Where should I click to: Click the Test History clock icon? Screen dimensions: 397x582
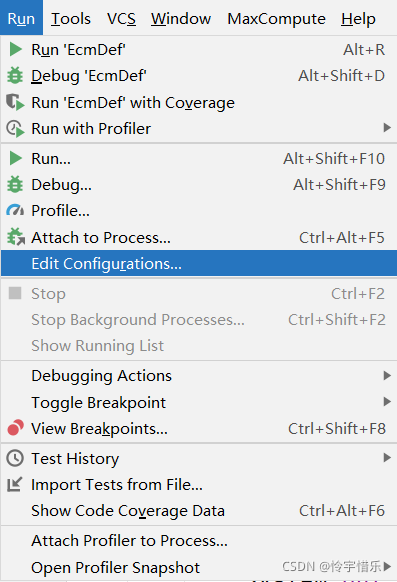coord(15,458)
